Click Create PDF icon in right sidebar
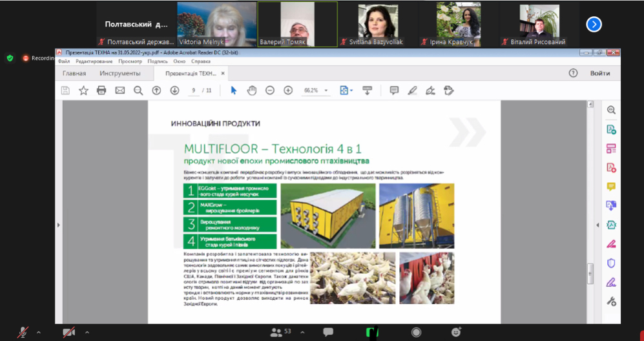Image resolution: width=644 pixels, height=341 pixels. (611, 130)
